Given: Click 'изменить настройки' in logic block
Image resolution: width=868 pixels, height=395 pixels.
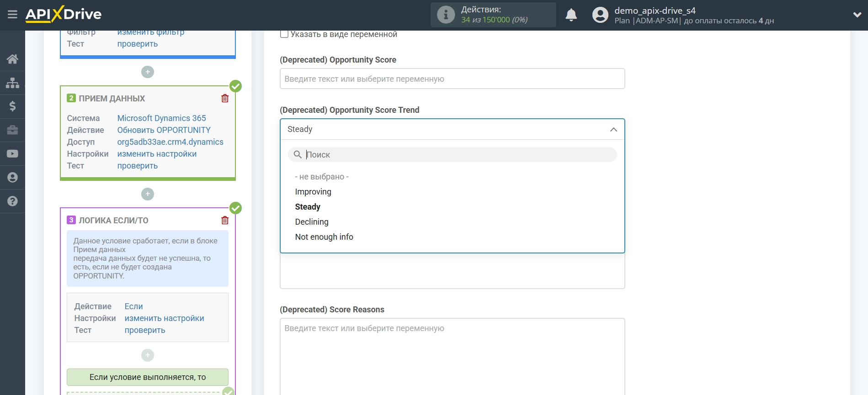Looking at the screenshot, I should pyautogui.click(x=165, y=318).
